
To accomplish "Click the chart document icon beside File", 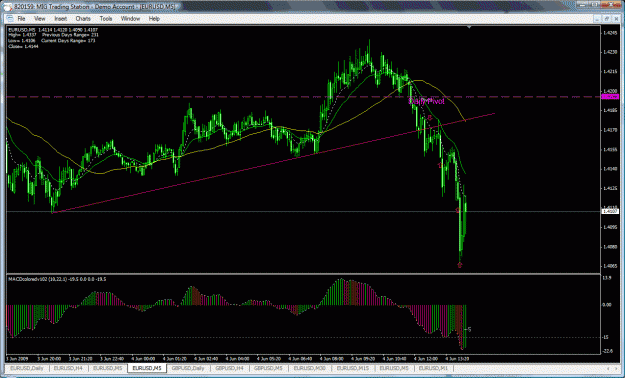I will (x=9, y=19).
